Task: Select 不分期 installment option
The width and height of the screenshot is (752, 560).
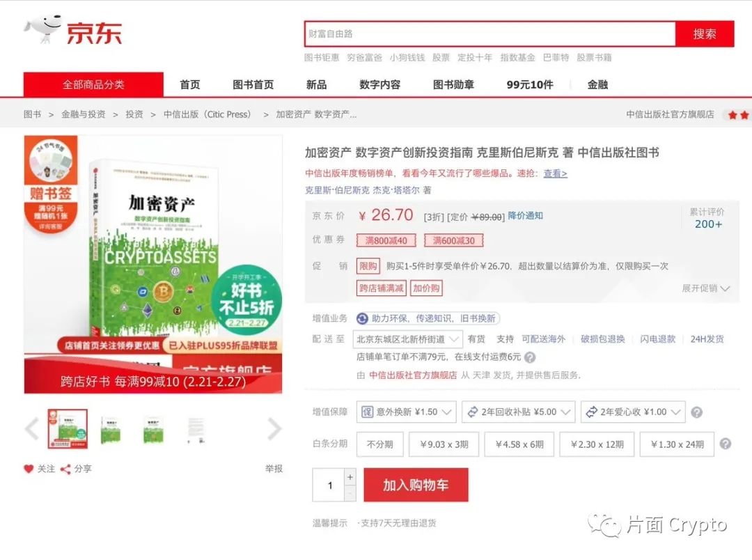Action: [380, 444]
